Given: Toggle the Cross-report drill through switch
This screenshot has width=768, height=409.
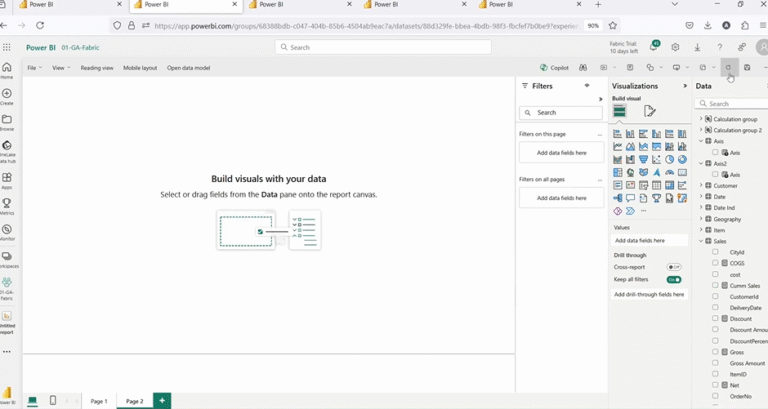Looking at the screenshot, I should (x=674, y=267).
